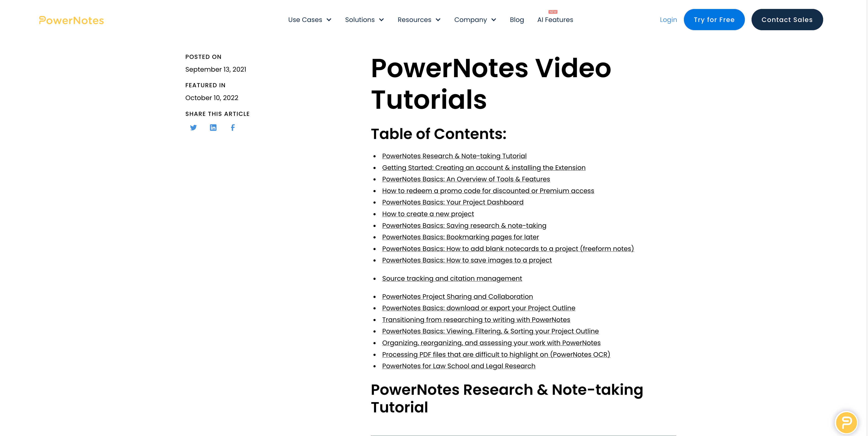Click the LinkedIn share icon

(213, 127)
